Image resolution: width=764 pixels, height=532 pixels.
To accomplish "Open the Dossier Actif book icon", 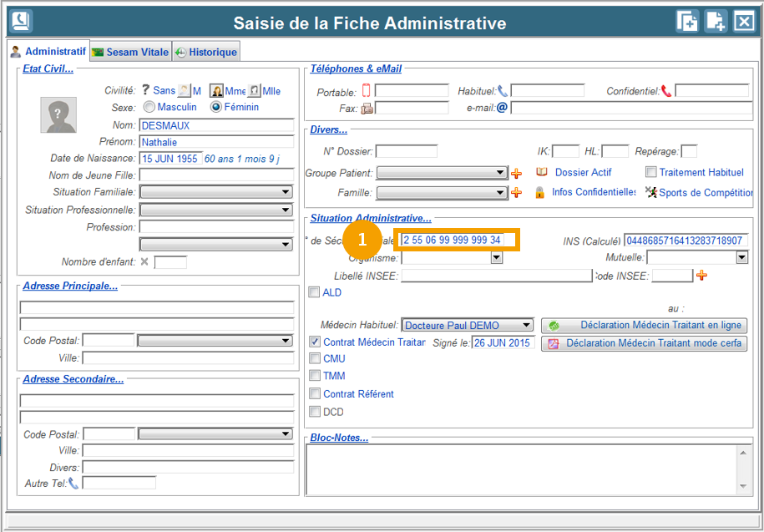I will 541,172.
